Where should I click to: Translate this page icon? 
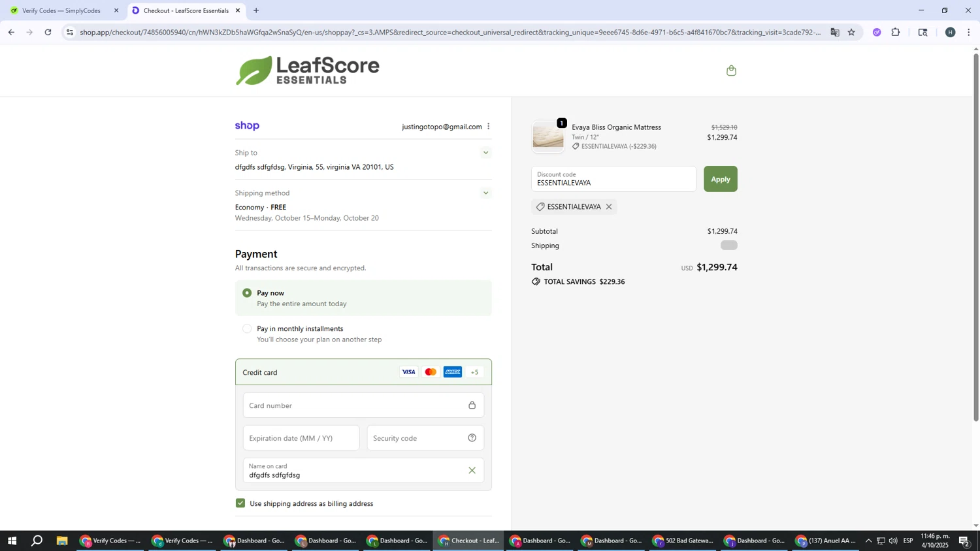coord(835,32)
